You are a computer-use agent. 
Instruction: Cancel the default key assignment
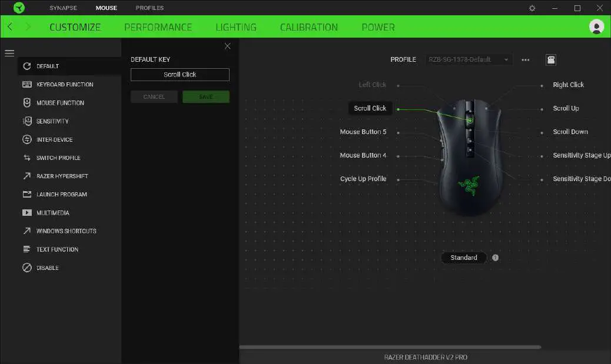pos(154,96)
